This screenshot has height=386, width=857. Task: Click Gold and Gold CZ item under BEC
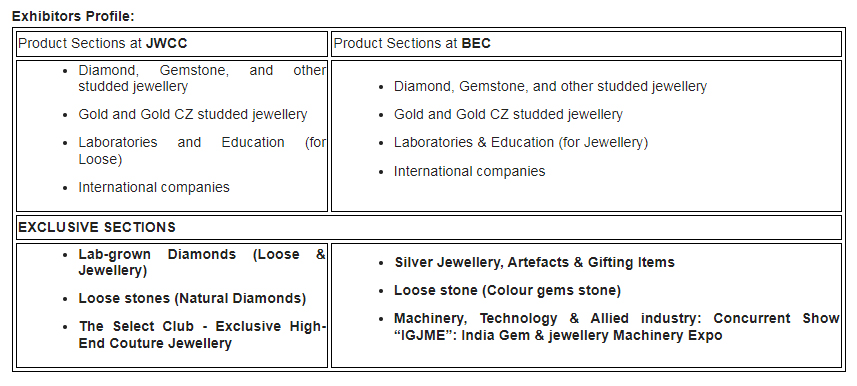[508, 114]
